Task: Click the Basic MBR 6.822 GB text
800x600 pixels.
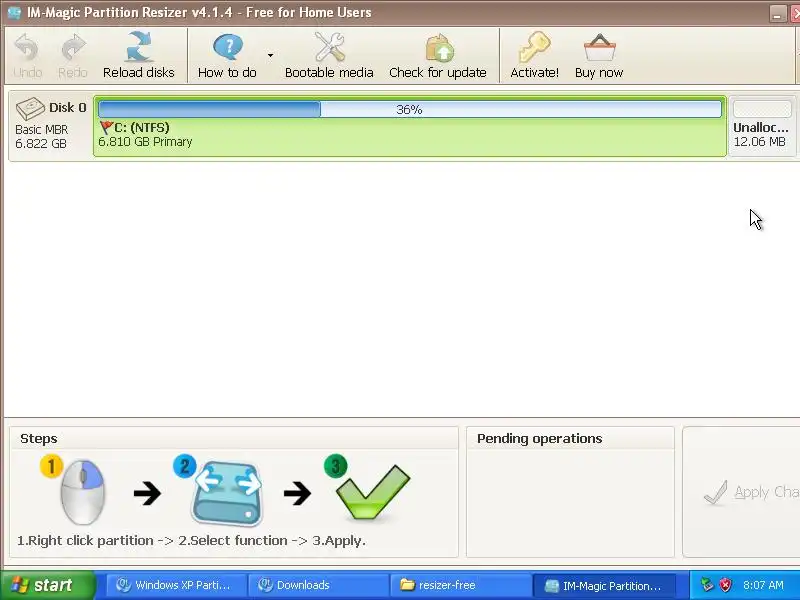Action: coord(41,137)
